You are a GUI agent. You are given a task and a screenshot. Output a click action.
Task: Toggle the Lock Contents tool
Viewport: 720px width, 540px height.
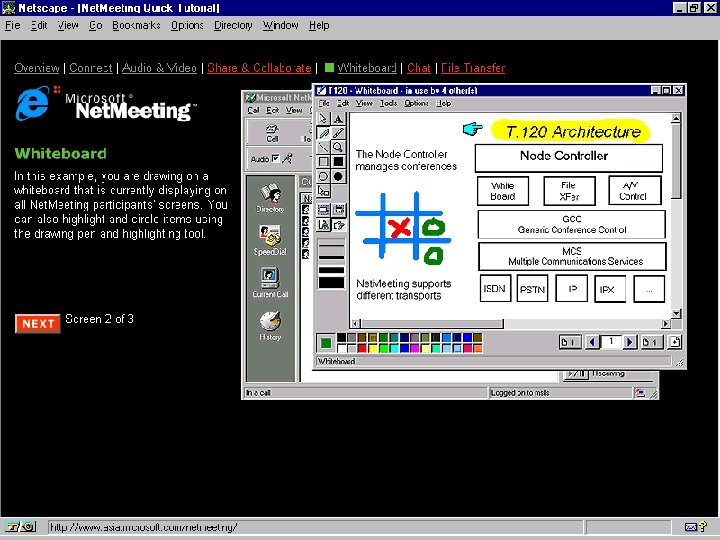coord(323,225)
